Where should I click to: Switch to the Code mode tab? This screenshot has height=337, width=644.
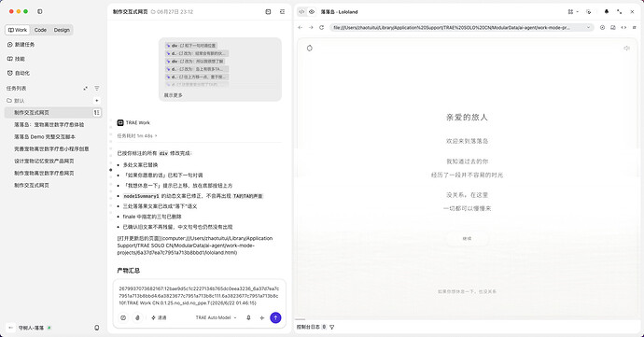click(40, 30)
